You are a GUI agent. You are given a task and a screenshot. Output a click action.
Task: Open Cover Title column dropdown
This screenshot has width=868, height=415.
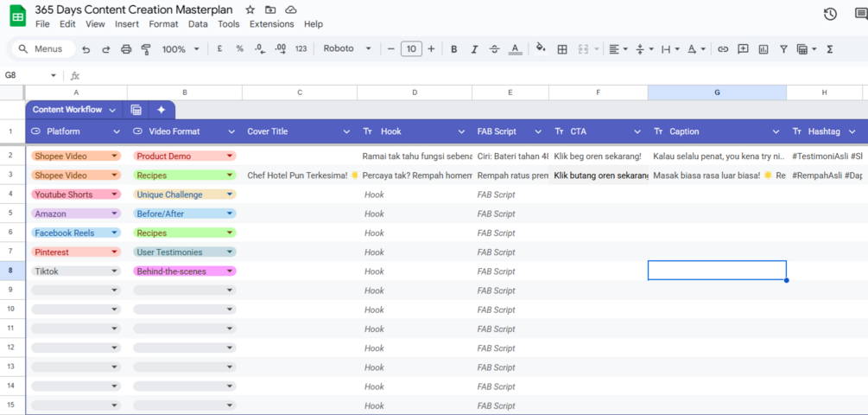tap(346, 132)
